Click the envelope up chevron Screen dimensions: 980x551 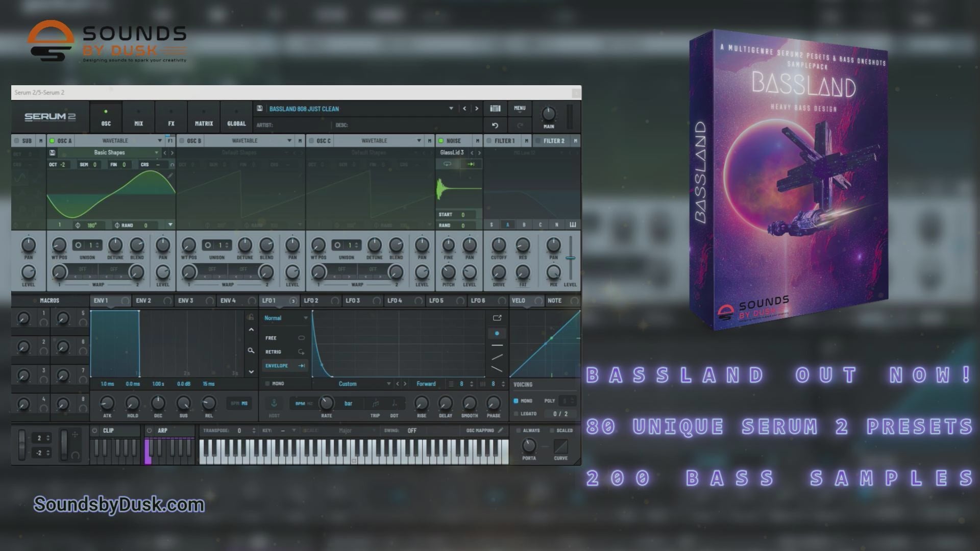coord(251,330)
